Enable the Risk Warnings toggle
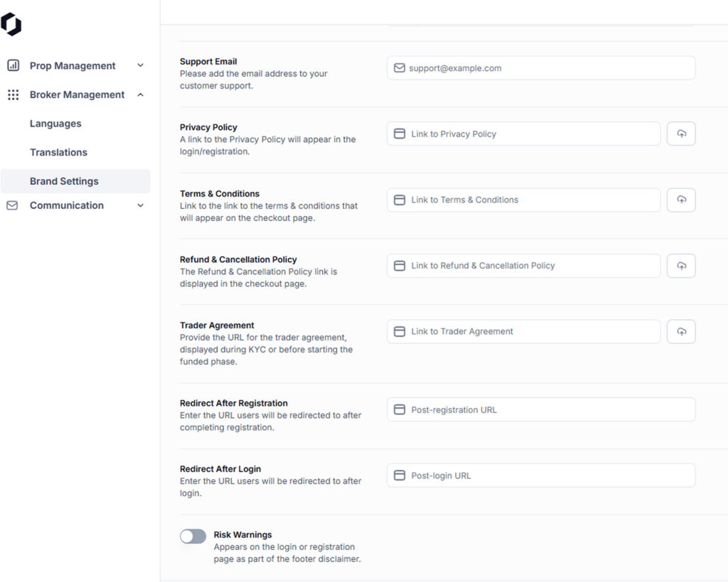Screen dimensions: 728x582 (193, 536)
